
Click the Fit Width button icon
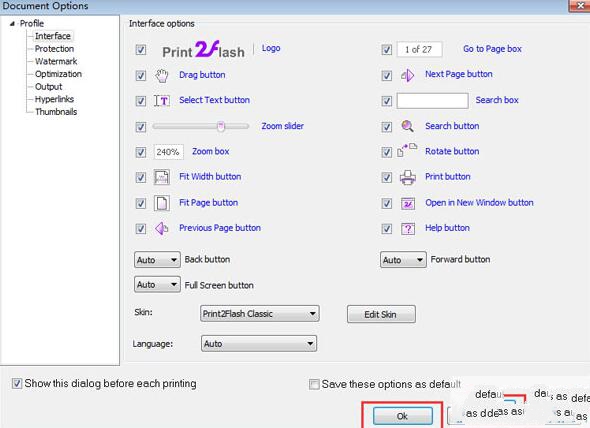pyautogui.click(x=162, y=177)
